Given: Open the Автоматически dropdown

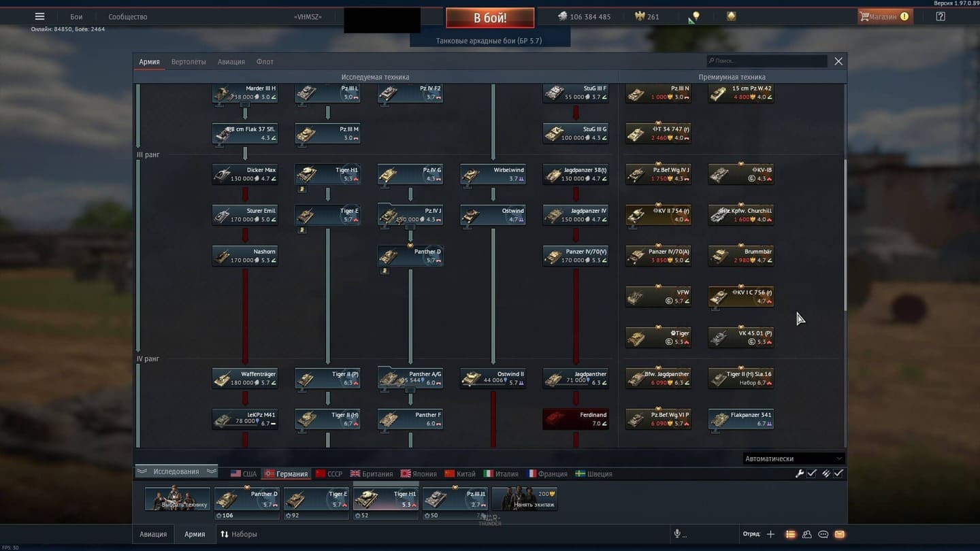Looking at the screenshot, I should pyautogui.click(x=793, y=458).
